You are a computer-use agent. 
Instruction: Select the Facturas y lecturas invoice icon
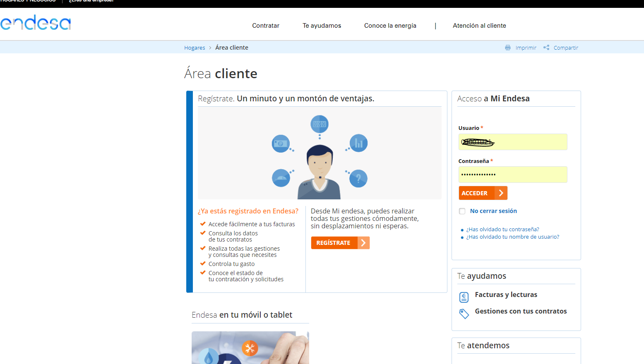click(x=464, y=297)
